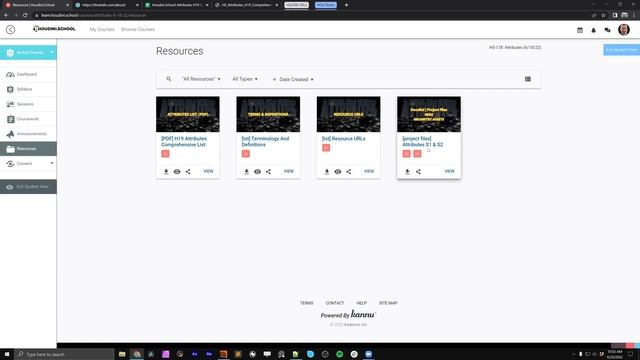Share the H19 Attributes Comprehensive List
The height and width of the screenshot is (360, 640).
[x=188, y=171]
